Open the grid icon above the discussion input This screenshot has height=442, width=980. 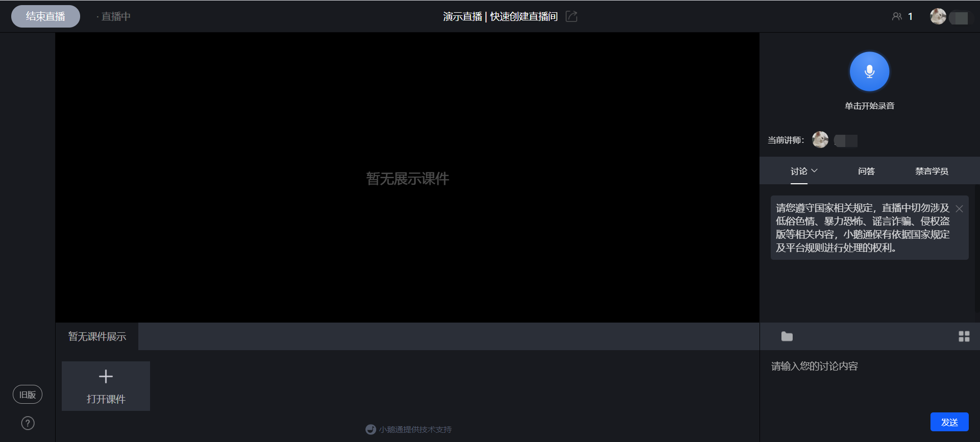[964, 336]
